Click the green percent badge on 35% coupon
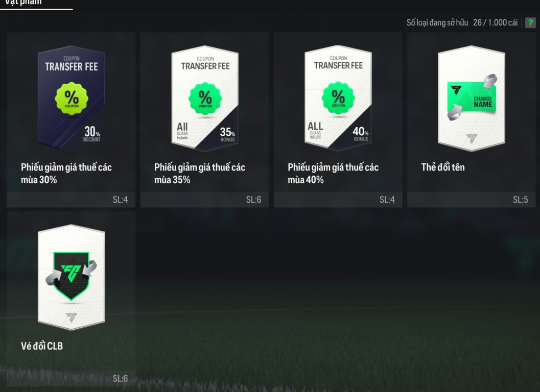Screen dimensions: 540x392 pyautogui.click(x=205, y=98)
